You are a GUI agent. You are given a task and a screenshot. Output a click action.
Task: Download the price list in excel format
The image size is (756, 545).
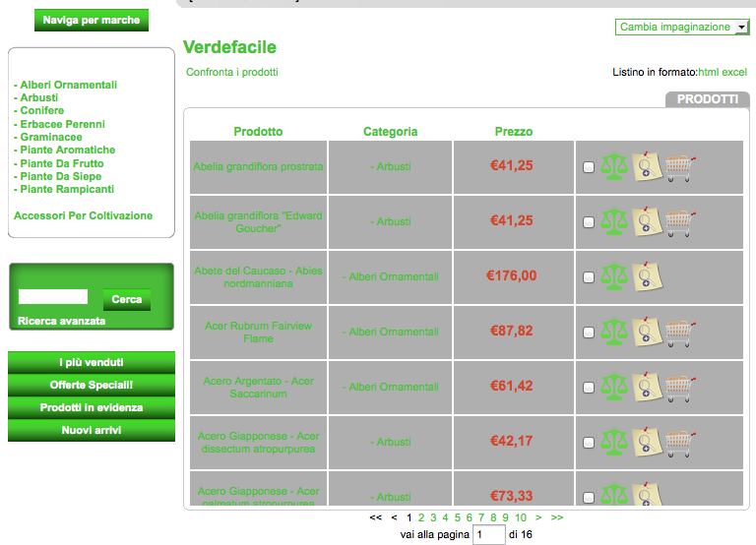click(734, 72)
